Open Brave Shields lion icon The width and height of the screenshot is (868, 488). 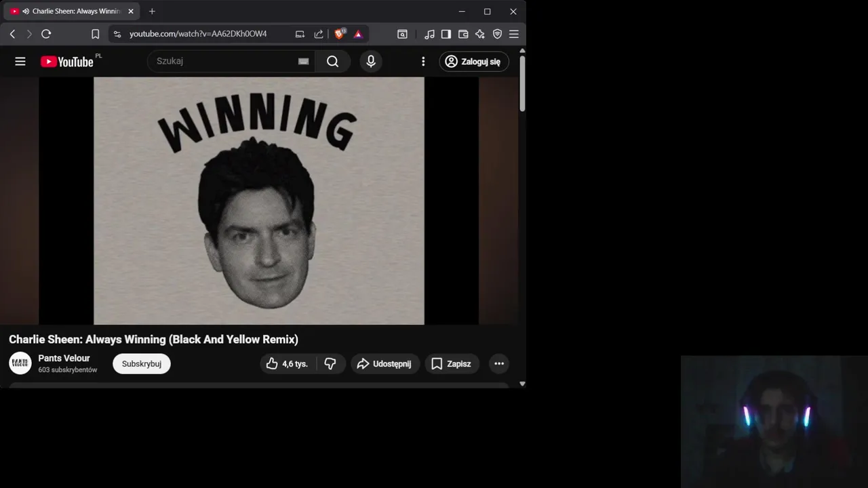340,33
